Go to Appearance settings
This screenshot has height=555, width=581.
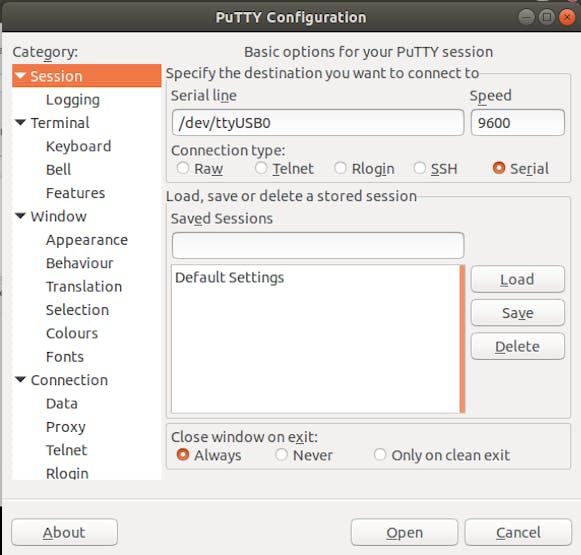pos(87,240)
